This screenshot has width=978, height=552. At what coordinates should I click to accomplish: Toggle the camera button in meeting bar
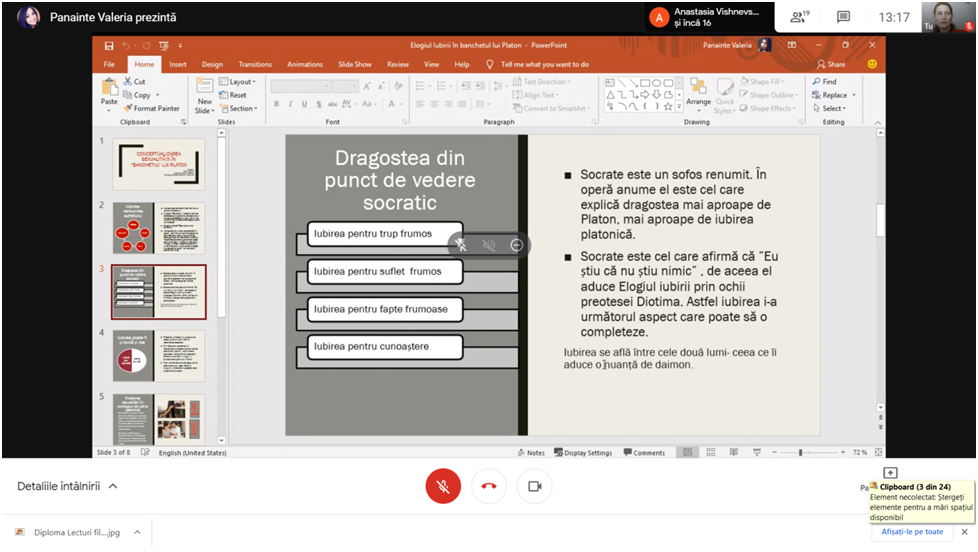click(x=534, y=486)
